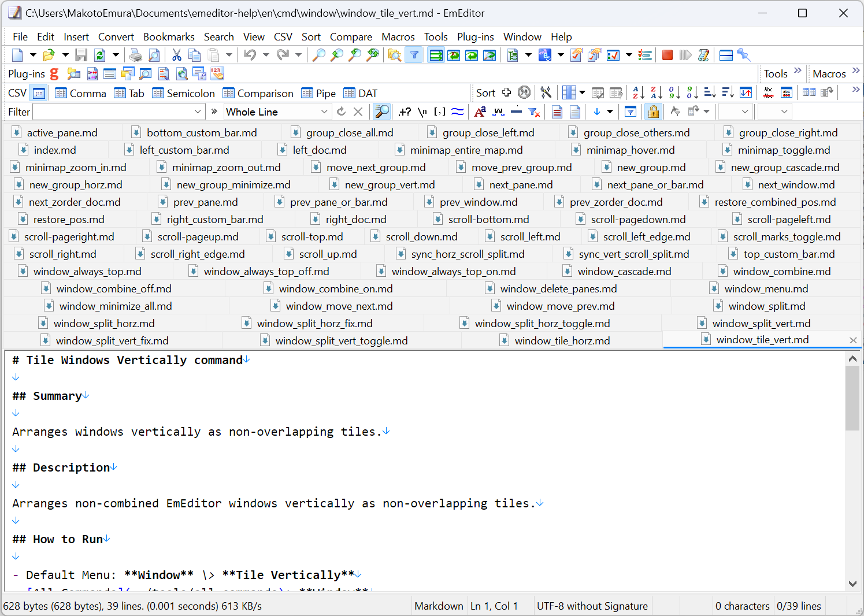Expand the Macros toolbar overflow chevron

point(856,70)
